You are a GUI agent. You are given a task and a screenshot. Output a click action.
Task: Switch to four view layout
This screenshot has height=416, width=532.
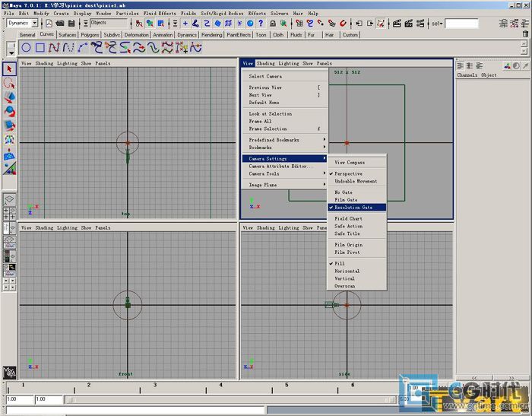(9, 214)
